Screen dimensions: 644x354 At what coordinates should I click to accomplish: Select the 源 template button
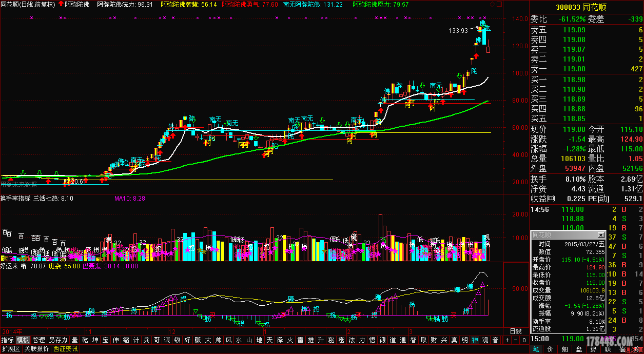click(382, 340)
